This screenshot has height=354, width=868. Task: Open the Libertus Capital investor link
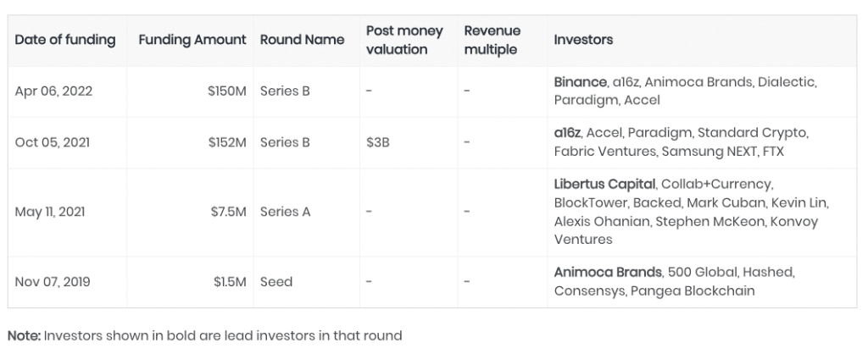[x=604, y=184]
